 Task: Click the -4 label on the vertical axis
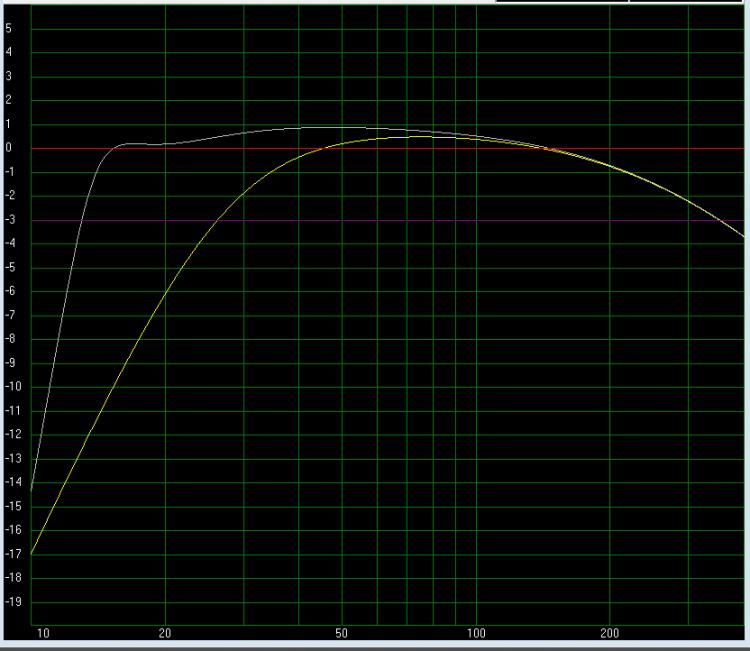pos(10,243)
